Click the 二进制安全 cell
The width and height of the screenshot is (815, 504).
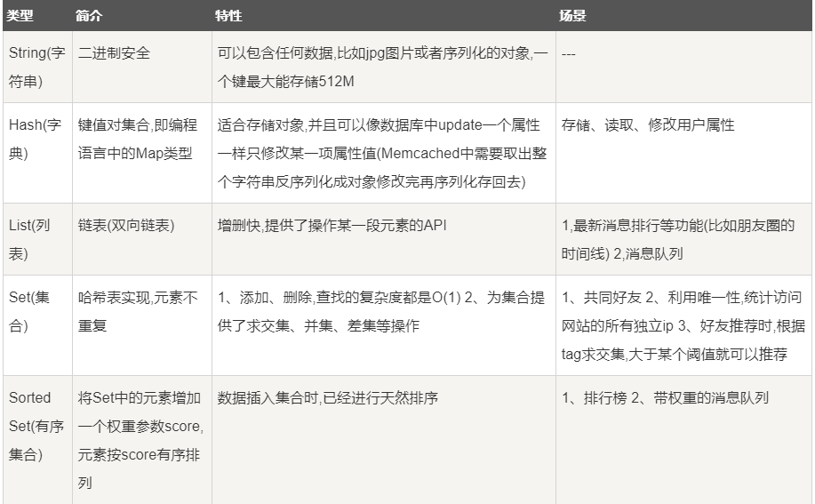click(142, 67)
